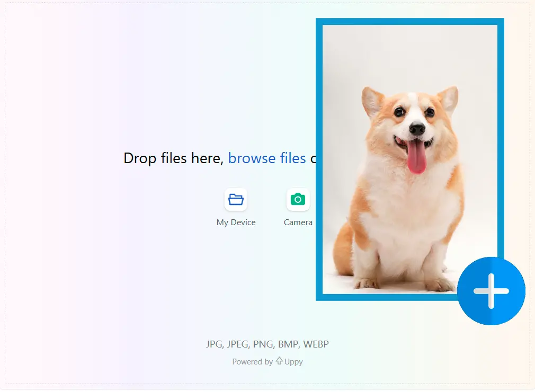Click the supported formats text JPG JPEG PNG
The width and height of the screenshot is (535, 392).
267,344
